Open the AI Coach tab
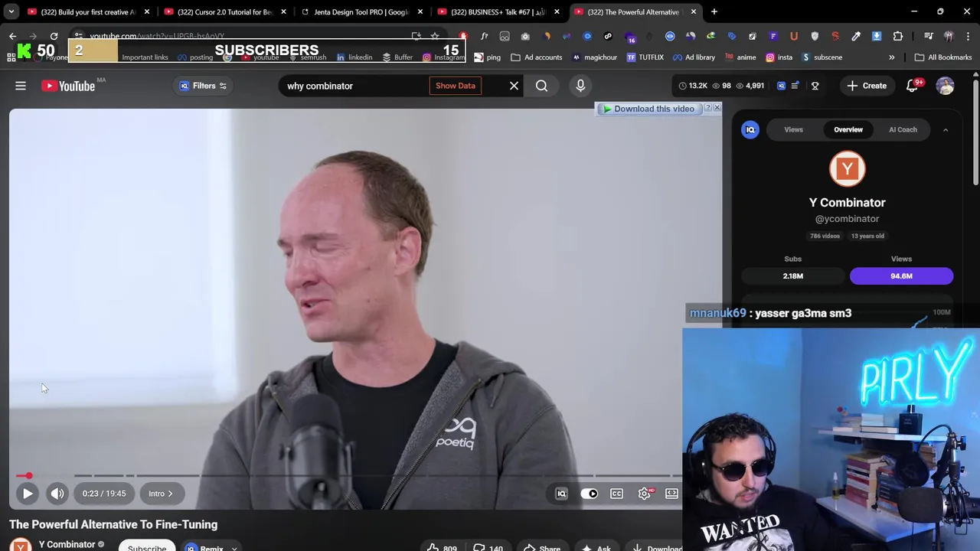 [x=903, y=129]
